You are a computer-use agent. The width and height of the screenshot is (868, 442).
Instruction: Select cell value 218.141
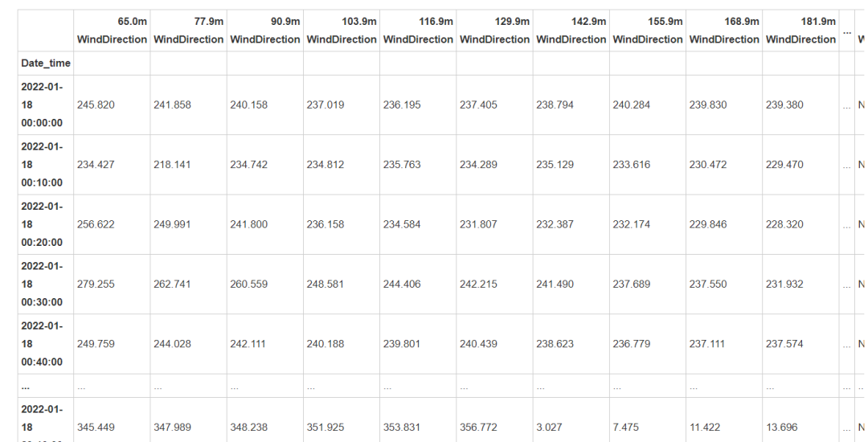[172, 164]
